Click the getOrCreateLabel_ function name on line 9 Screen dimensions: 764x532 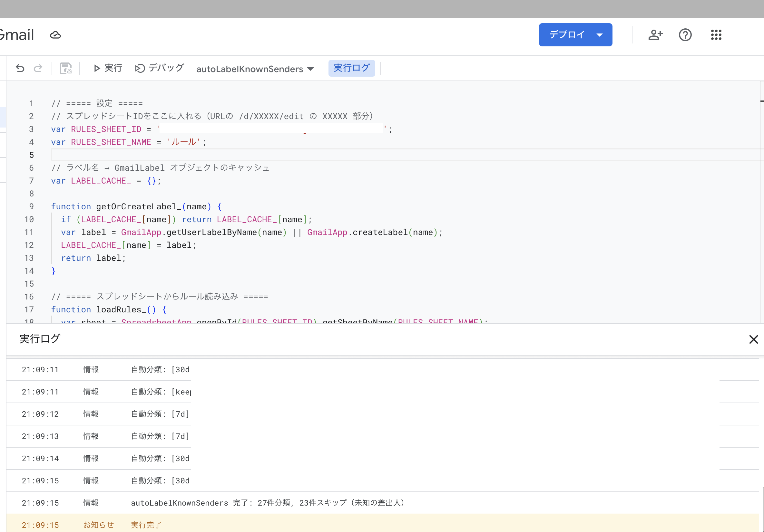pyautogui.click(x=139, y=206)
